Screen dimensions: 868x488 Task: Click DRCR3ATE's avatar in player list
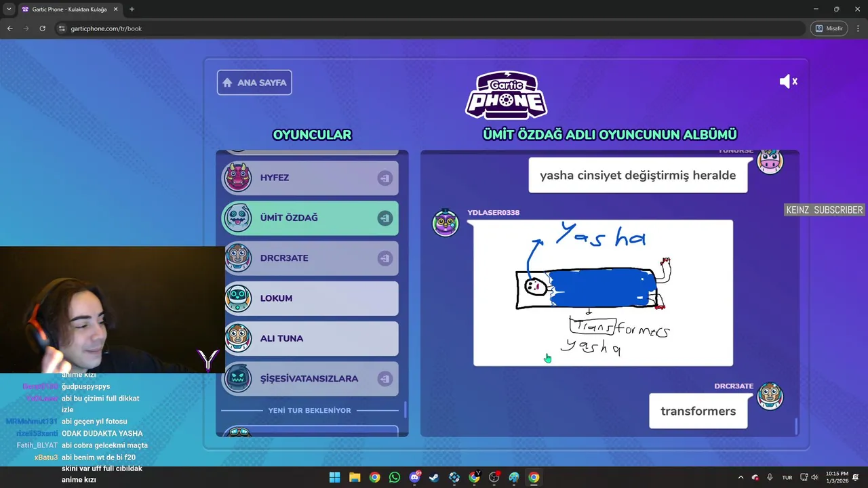coord(238,258)
